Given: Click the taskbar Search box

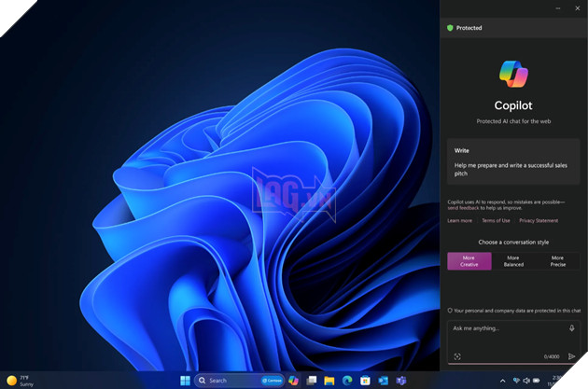Looking at the screenshot, I should pos(239,381).
